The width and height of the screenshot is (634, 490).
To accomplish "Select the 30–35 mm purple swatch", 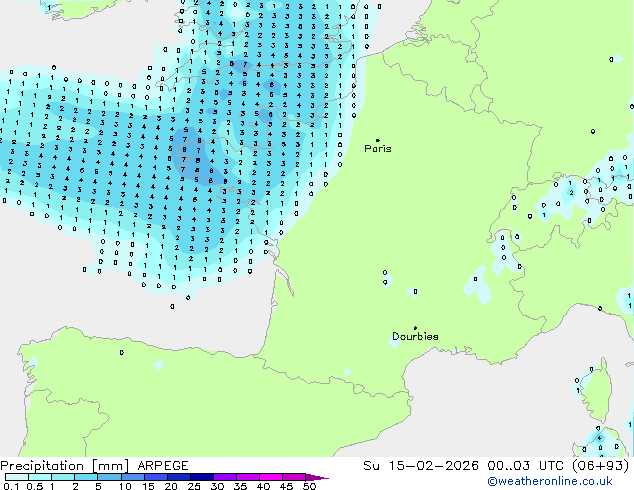I will 225,477.
